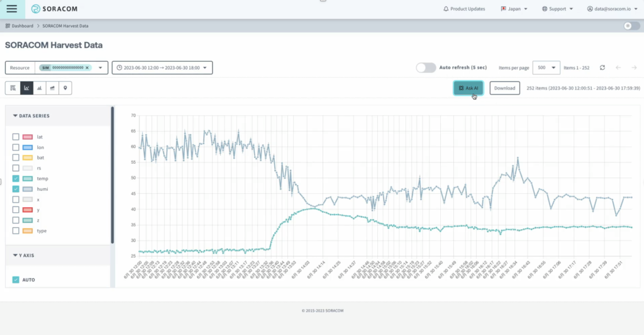Enable Auto refresh toggle
The height and width of the screenshot is (335, 644).
point(426,67)
